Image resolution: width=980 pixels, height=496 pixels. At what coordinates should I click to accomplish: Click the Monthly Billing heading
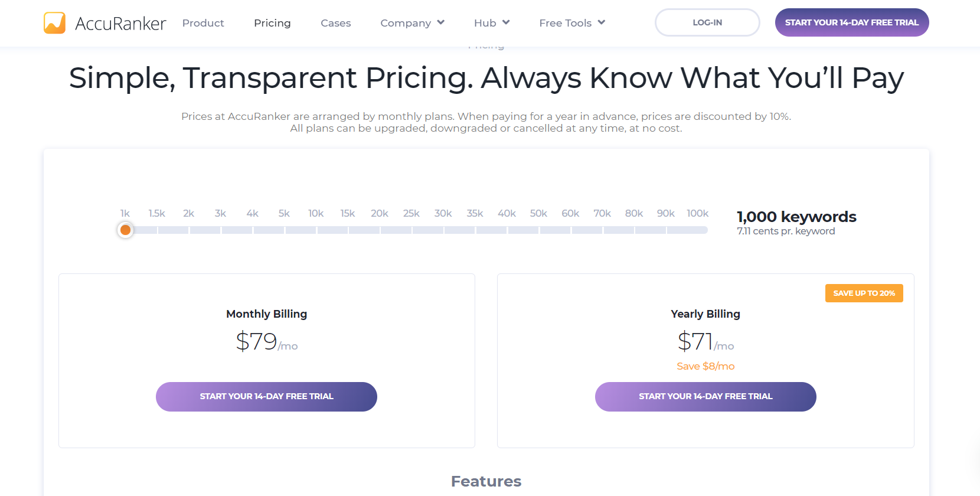coord(266,314)
